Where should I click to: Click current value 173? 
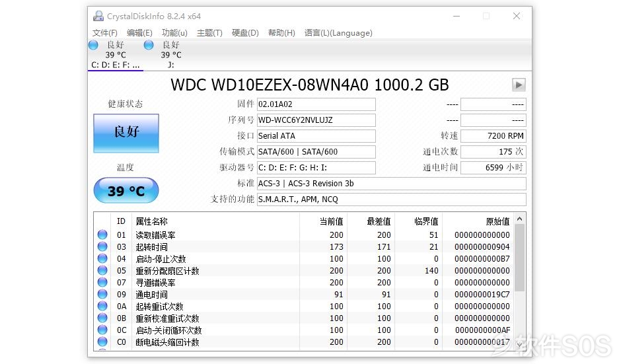(x=336, y=247)
